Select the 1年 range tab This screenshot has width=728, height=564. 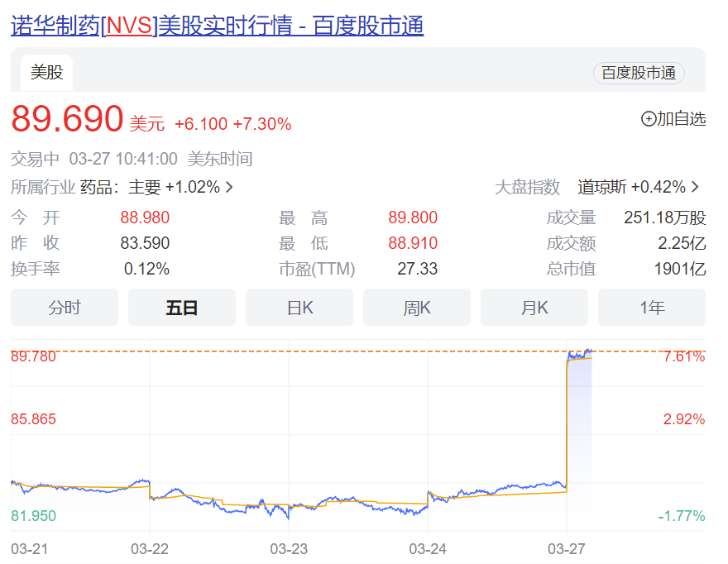[x=652, y=308]
